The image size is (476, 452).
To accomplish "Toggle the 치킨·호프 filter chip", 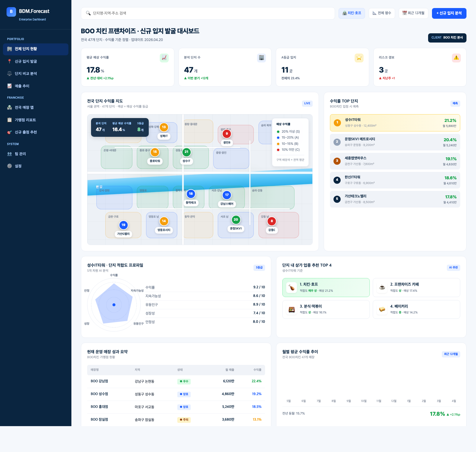I will point(352,13).
